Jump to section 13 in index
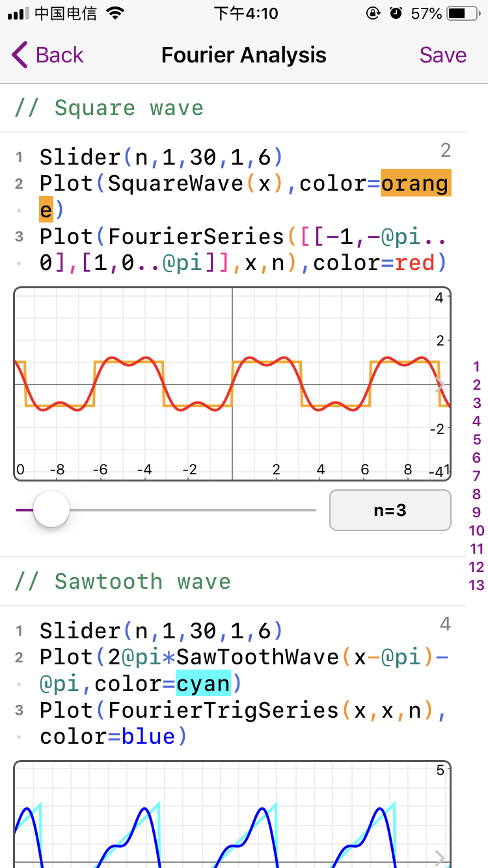 click(477, 585)
